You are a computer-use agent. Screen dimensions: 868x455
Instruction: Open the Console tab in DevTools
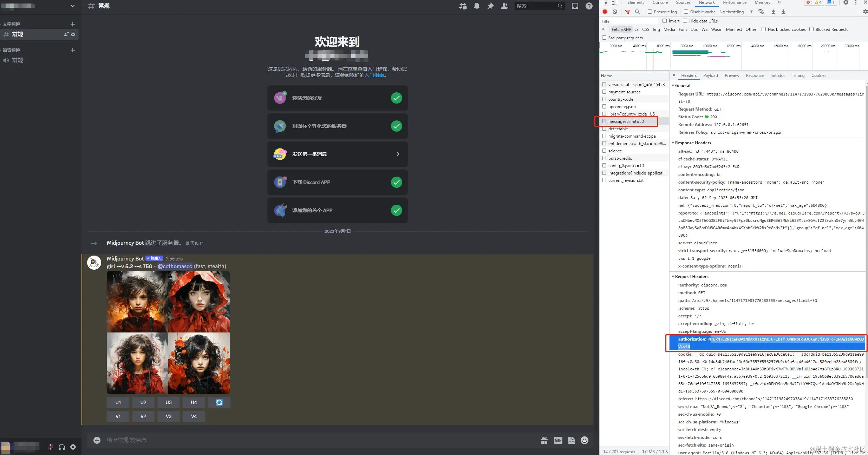(x=660, y=2)
